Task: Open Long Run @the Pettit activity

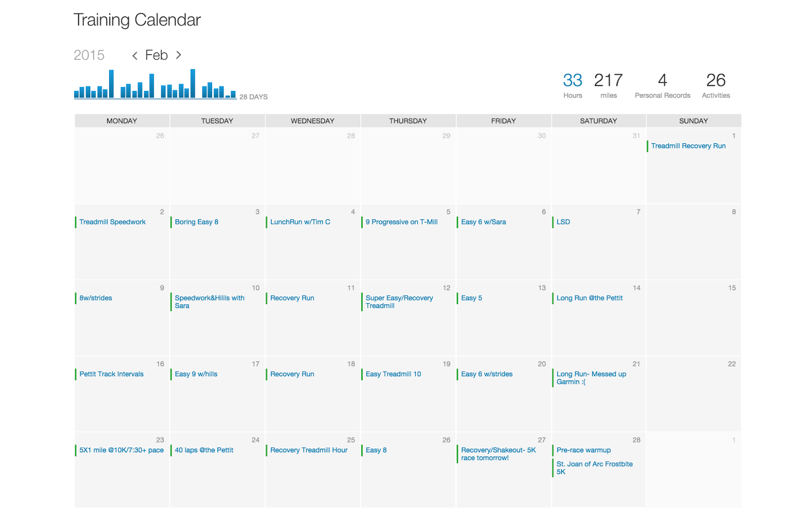Action: coord(589,299)
